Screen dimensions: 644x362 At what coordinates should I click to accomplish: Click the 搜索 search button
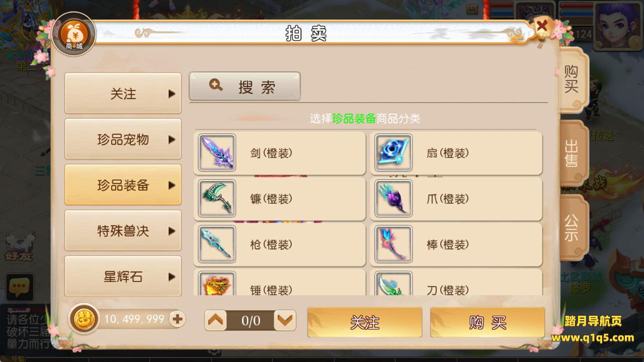(x=245, y=86)
